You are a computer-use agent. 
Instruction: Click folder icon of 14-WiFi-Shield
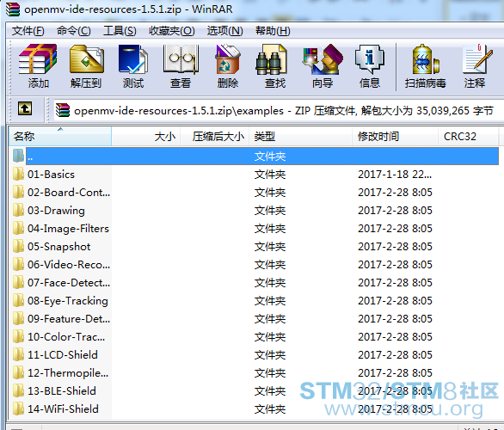[x=18, y=408]
